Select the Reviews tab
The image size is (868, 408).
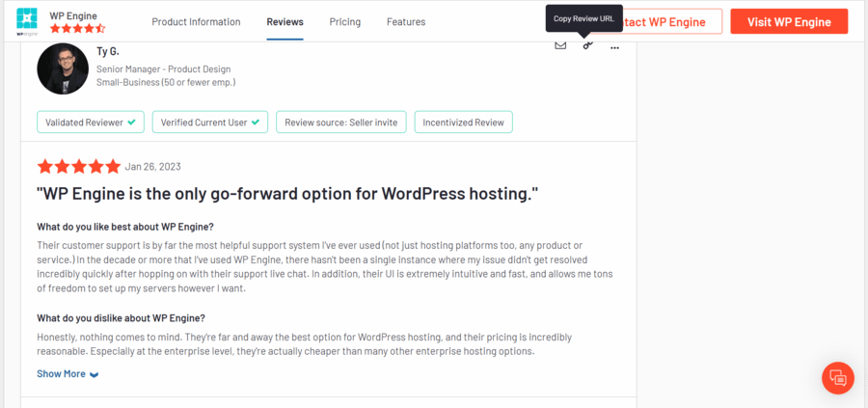pos(285,21)
